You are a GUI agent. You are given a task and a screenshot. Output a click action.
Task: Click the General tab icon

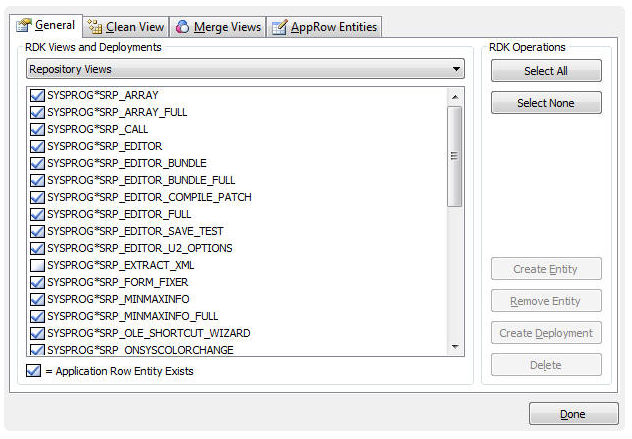coord(23,25)
